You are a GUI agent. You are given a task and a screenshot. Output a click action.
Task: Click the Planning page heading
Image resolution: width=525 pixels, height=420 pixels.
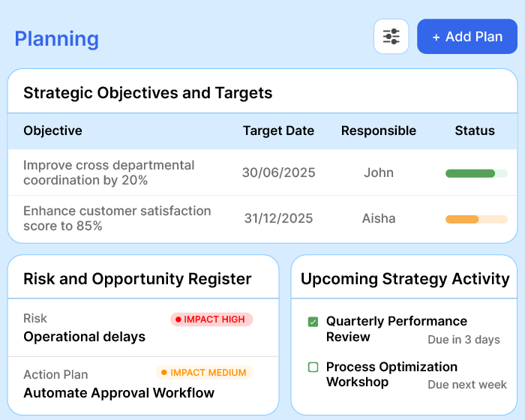pos(56,39)
